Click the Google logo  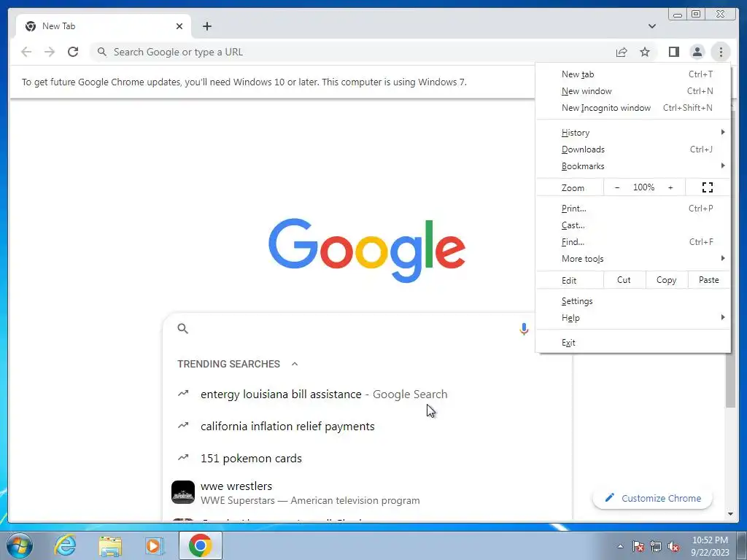click(367, 251)
